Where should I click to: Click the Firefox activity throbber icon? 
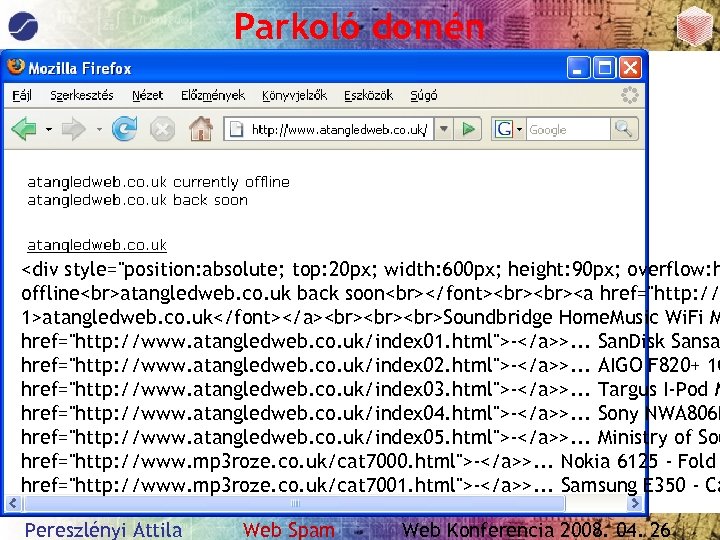point(630,95)
